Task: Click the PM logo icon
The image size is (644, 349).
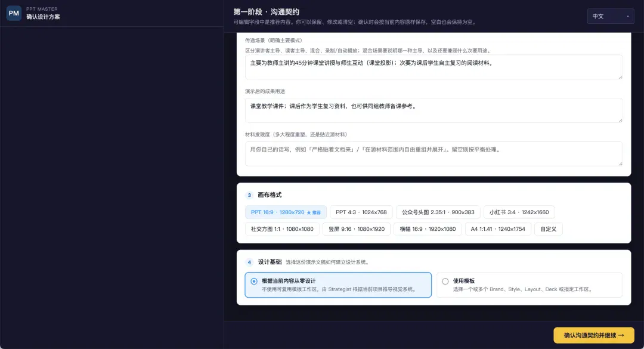Action: pos(14,13)
